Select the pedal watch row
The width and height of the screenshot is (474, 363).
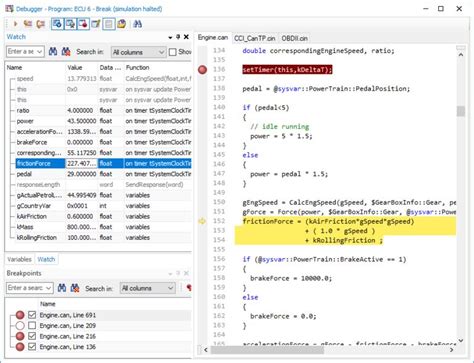(x=103, y=174)
